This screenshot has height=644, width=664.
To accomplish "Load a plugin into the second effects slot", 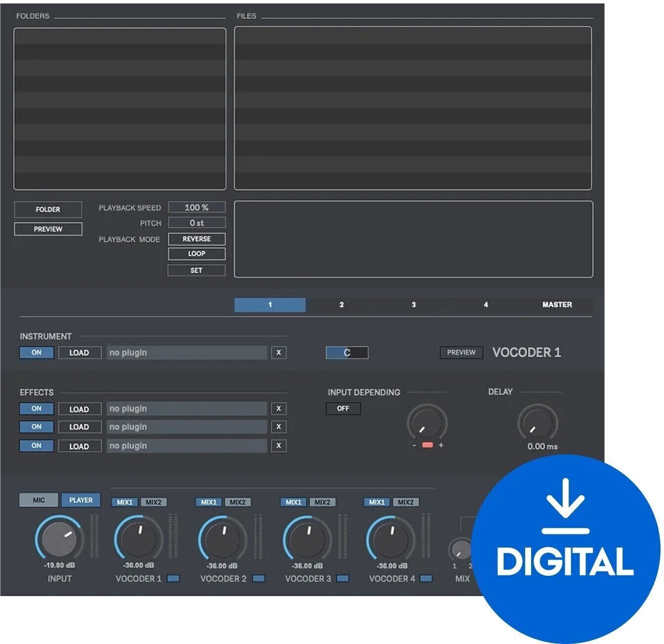I will pos(80,427).
